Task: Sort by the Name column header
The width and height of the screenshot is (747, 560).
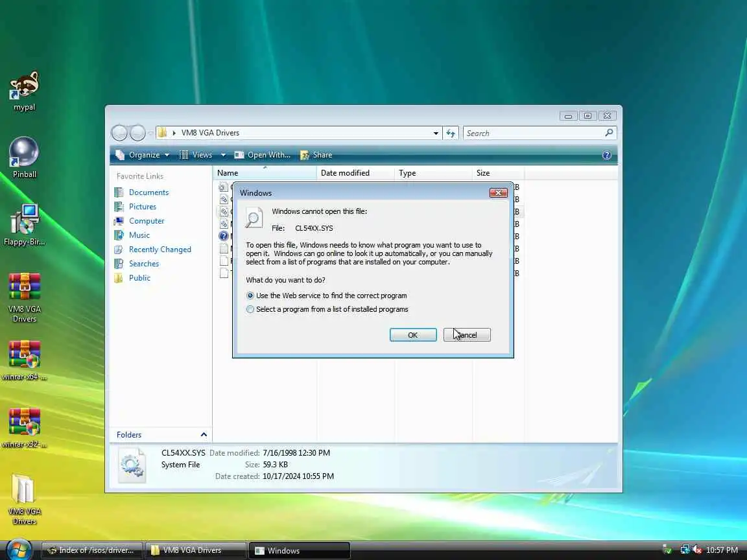Action: [265, 173]
